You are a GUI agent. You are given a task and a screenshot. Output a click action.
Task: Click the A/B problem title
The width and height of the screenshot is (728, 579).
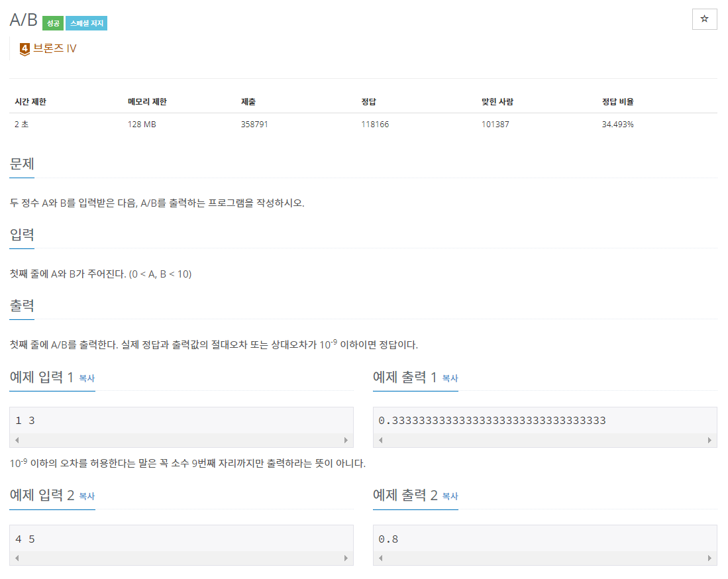[x=24, y=20]
